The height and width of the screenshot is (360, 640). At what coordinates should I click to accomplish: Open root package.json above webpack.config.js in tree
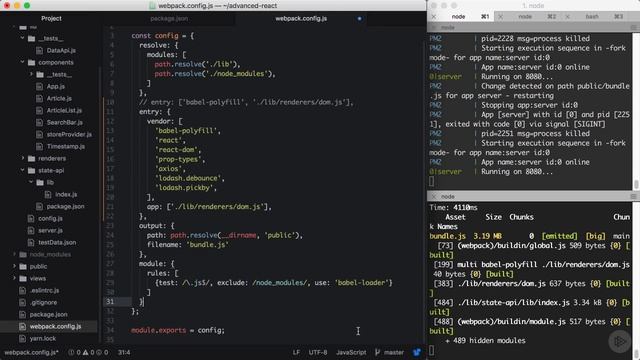point(49,314)
